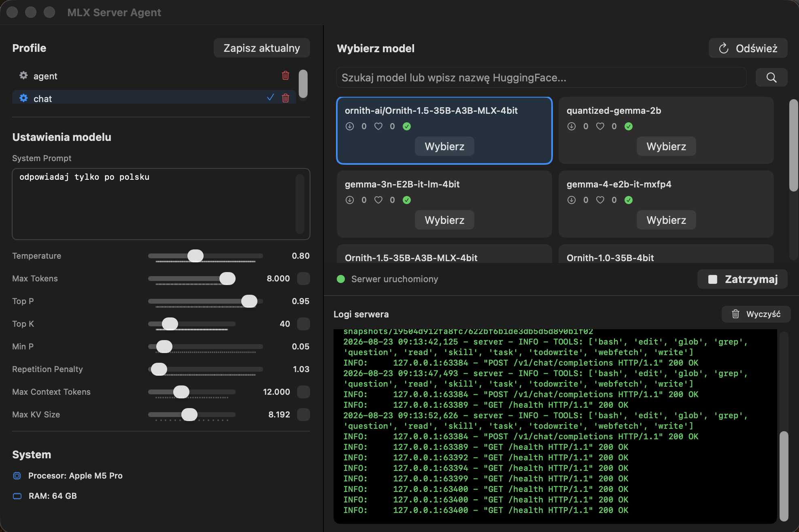Click into the System Prompt text area
Screen dimensions: 799x532
[161, 204]
